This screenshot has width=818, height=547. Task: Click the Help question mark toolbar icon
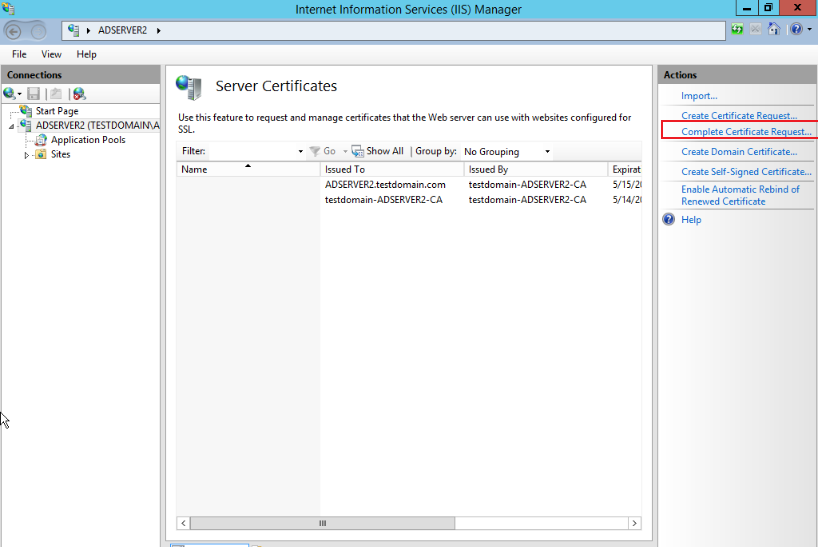(x=796, y=29)
